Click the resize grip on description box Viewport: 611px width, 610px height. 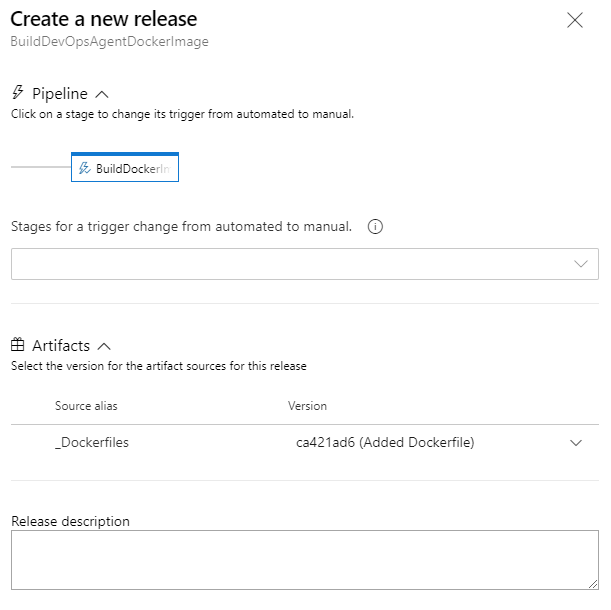(592, 583)
